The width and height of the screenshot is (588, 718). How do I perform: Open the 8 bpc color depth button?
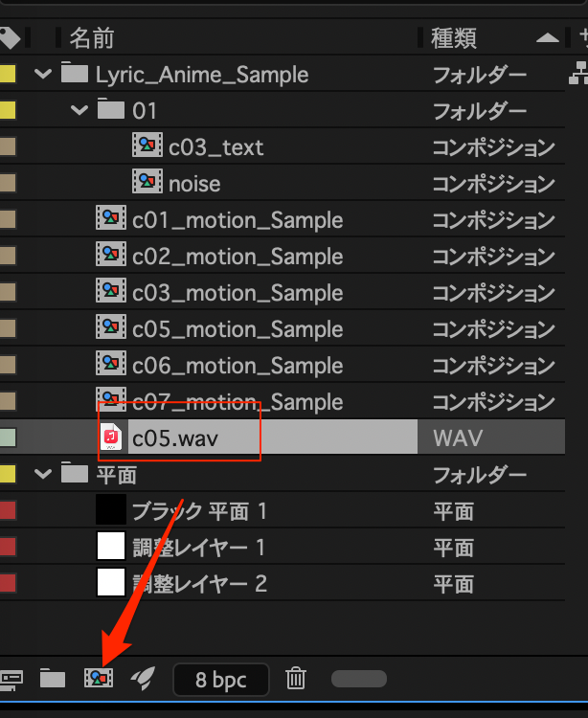(x=220, y=680)
